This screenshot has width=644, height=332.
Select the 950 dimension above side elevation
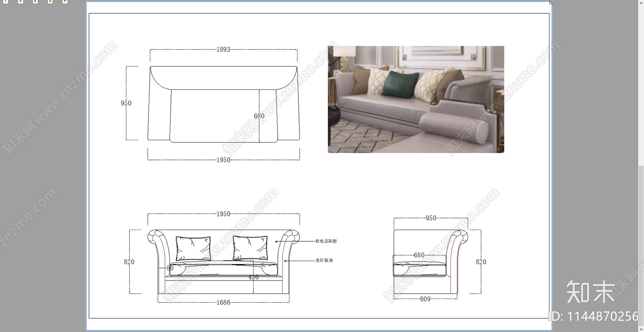coord(431,218)
